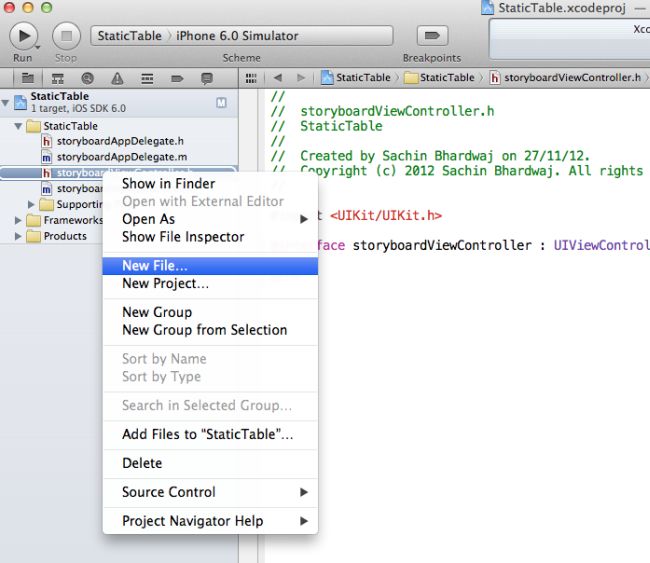The width and height of the screenshot is (650, 563).
Task: Choose New Group from Selection
Action: tap(210, 330)
